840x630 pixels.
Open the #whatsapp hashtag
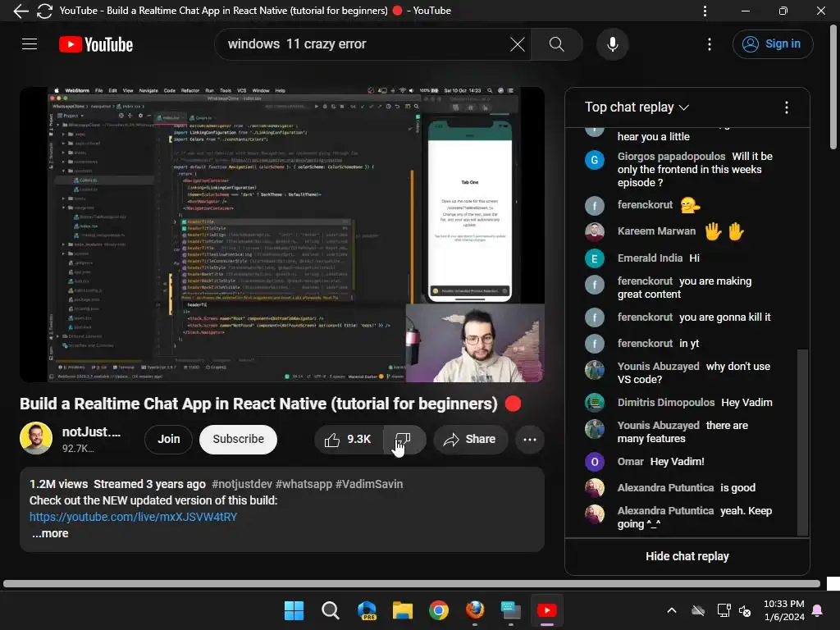pyautogui.click(x=304, y=484)
